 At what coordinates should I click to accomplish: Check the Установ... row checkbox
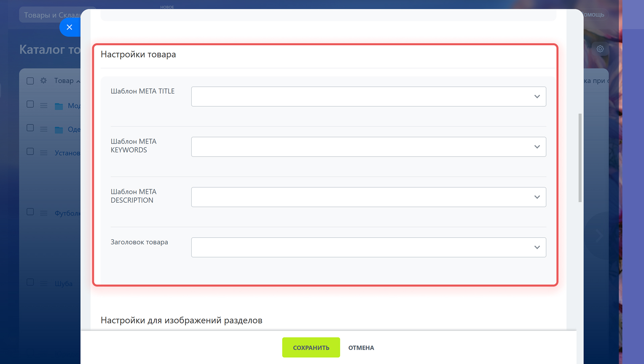tap(30, 151)
